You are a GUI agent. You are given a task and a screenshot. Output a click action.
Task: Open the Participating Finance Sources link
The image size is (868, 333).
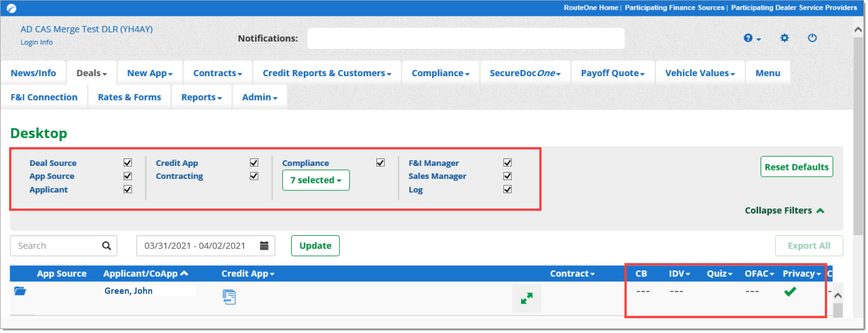point(674,8)
